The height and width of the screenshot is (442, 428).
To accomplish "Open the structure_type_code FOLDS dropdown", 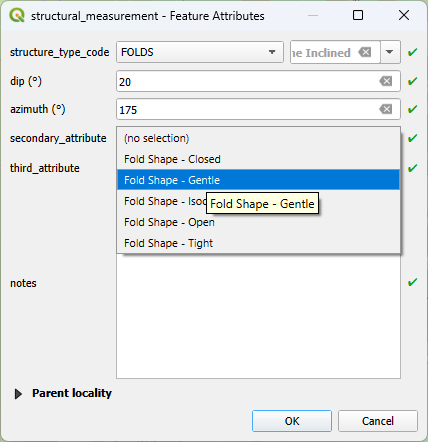I will pos(200,52).
